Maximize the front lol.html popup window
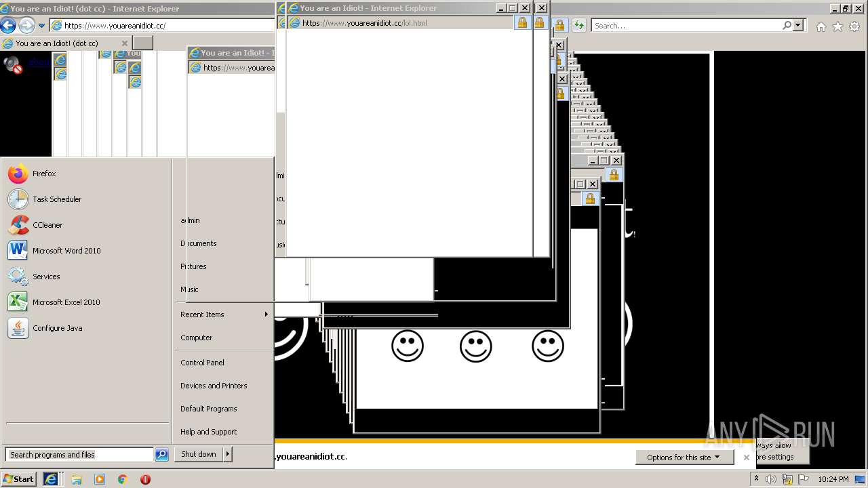868x488 pixels. tap(512, 8)
